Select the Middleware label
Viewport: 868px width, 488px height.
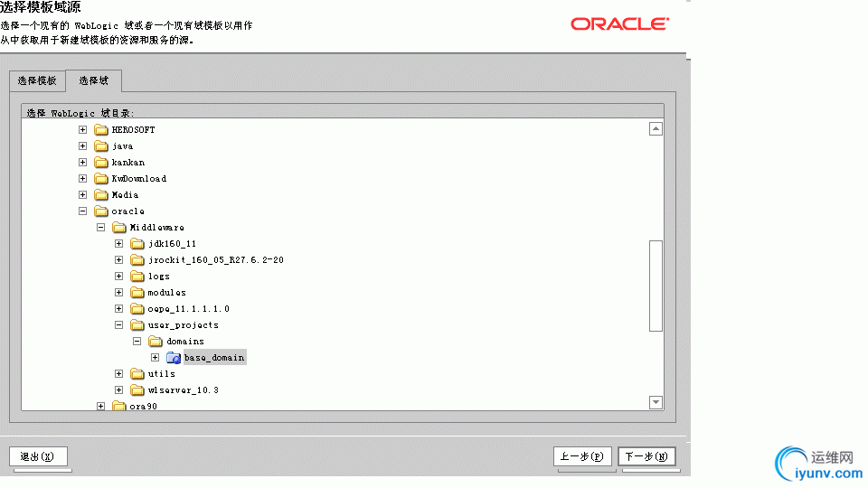pyautogui.click(x=156, y=228)
